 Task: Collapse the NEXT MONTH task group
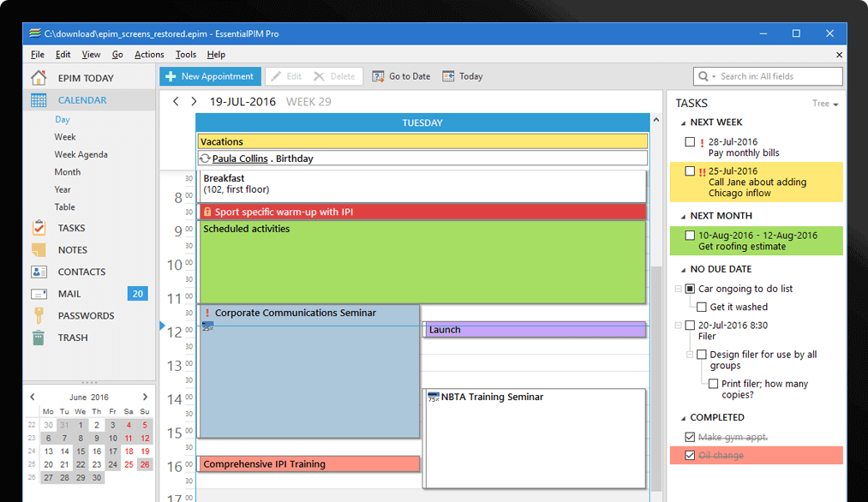pyautogui.click(x=683, y=217)
